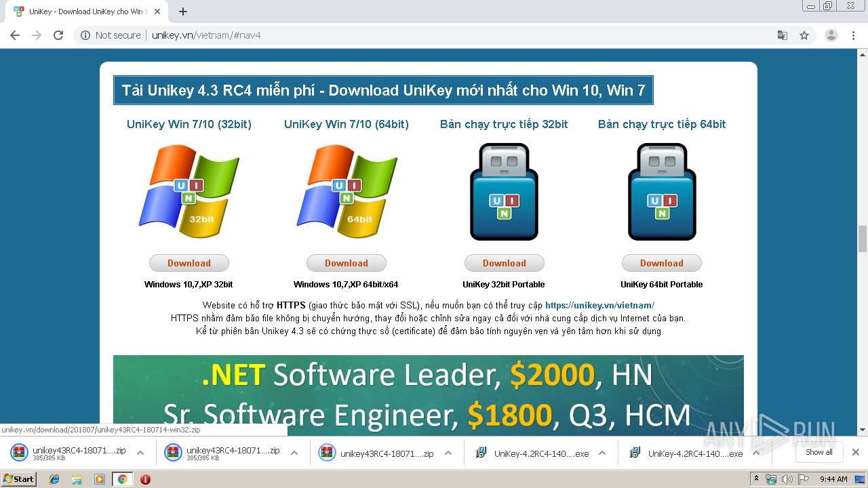This screenshot has width=868, height=488.
Task: Expand options chevron for rightmost exe download
Action: point(755,453)
